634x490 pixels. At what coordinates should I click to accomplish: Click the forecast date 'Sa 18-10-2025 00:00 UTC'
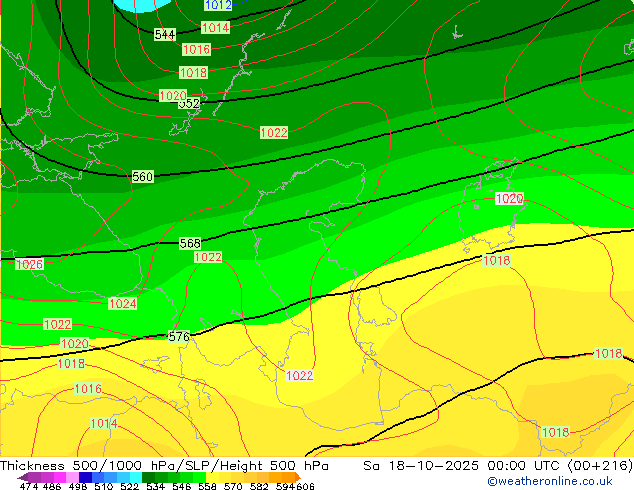tap(463, 465)
